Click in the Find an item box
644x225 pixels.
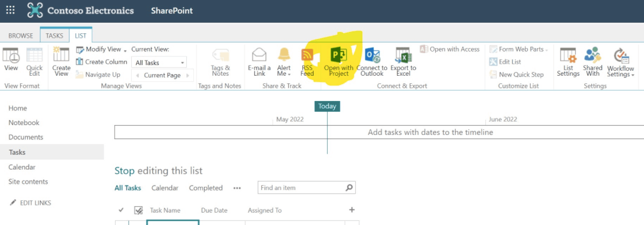(301, 188)
